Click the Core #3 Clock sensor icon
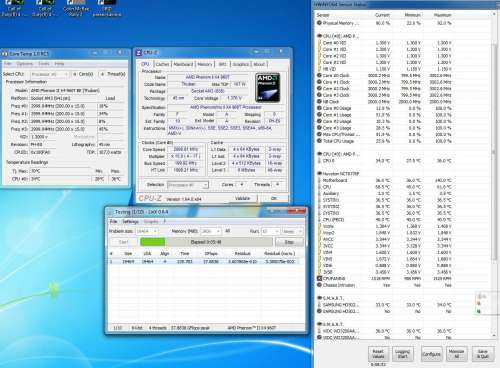500x368 pixels. 319,95
